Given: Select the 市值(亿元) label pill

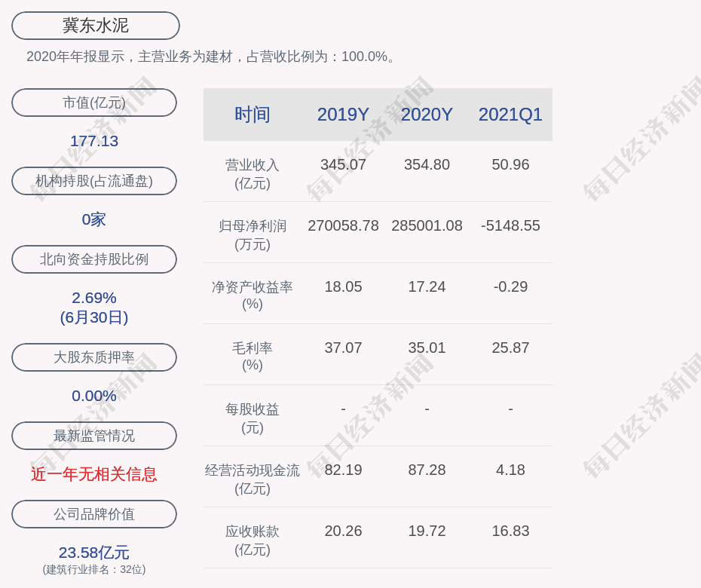Looking at the screenshot, I should 93,103.
